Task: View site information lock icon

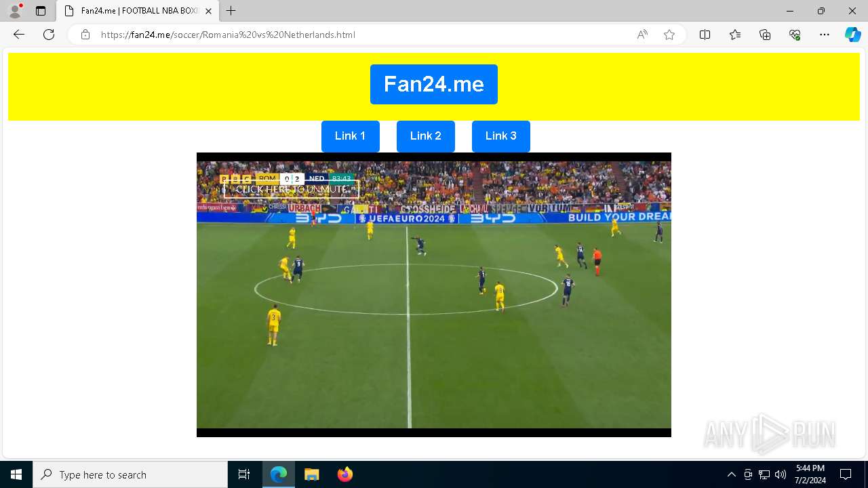Action: [x=85, y=35]
